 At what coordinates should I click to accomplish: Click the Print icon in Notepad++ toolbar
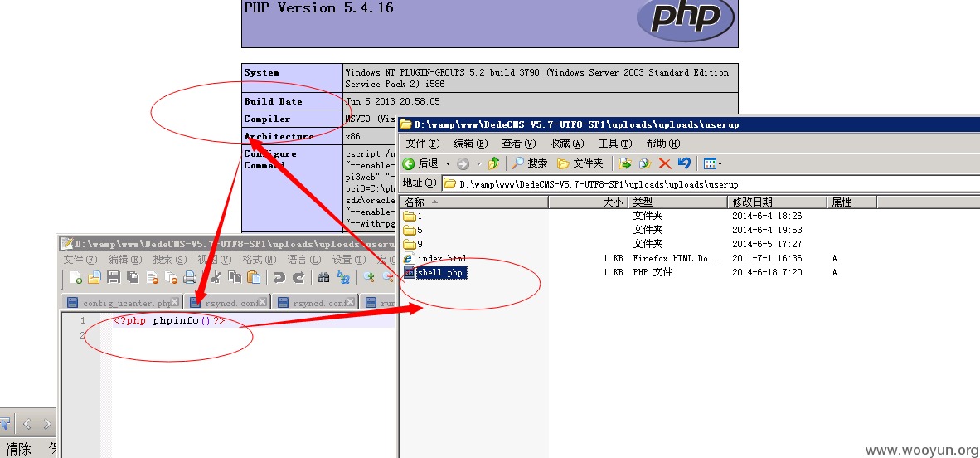[x=189, y=278]
